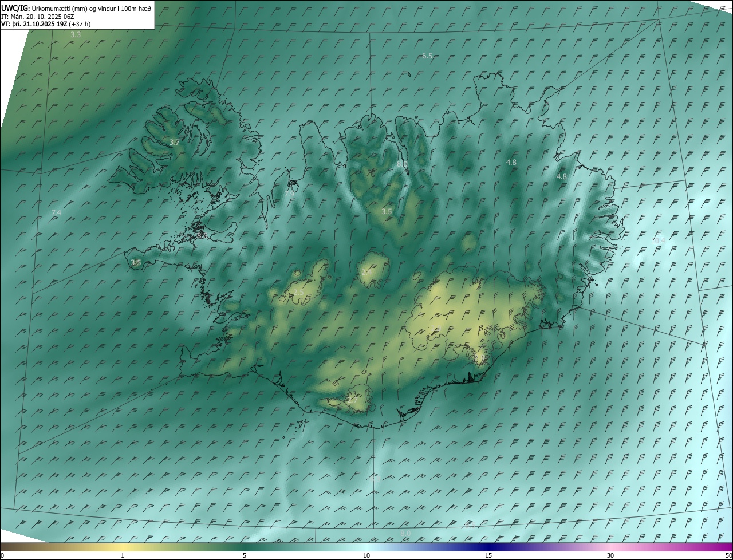Click the 3.3 precipitation value label

pos(76,35)
